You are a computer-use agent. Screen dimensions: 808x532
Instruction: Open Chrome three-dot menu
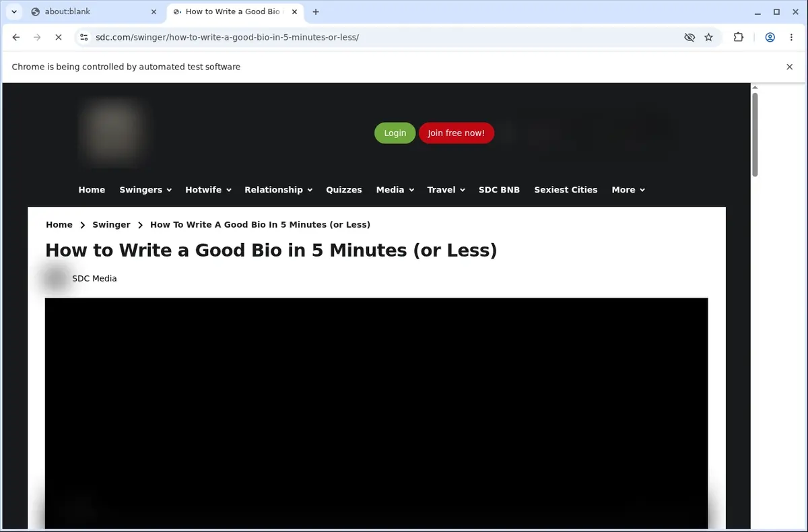click(791, 38)
